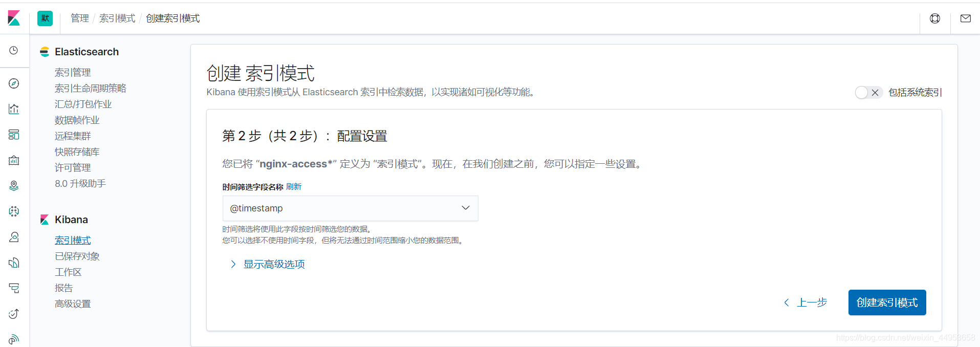
Task: Open the newsfeed mail icon
Action: (x=966, y=18)
